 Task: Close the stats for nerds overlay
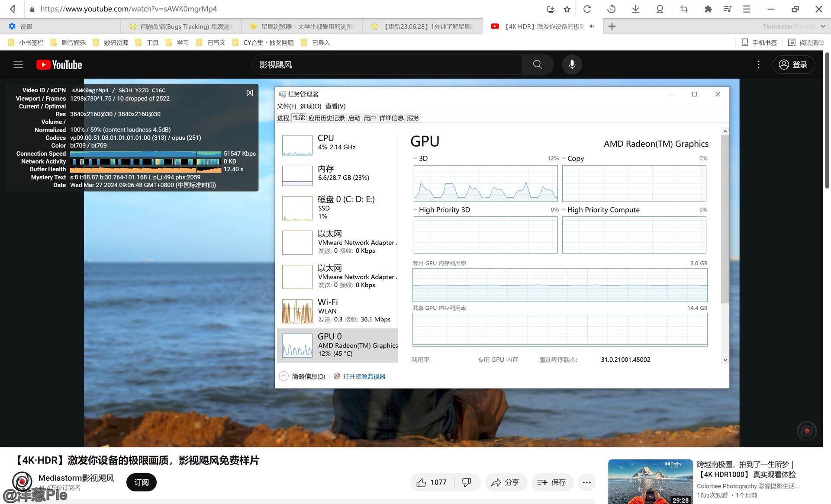tap(250, 93)
